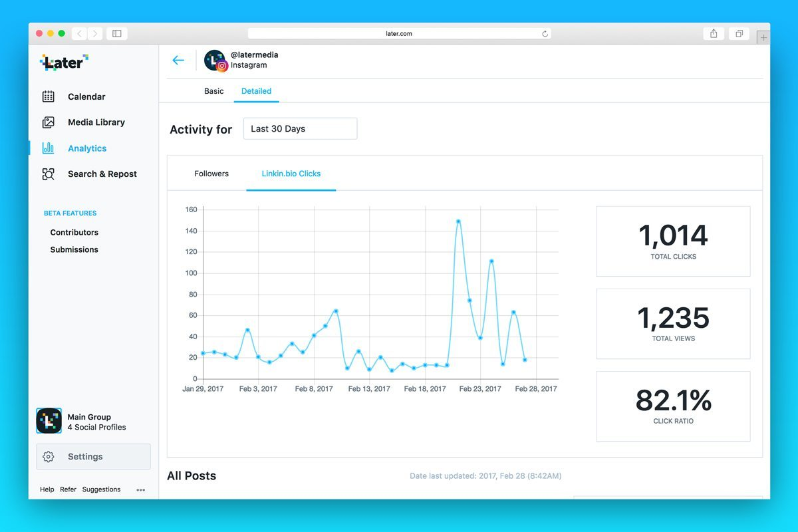Click the 1,014 Total Clicks card
Image resolution: width=798 pixels, height=532 pixels.
pos(673,241)
